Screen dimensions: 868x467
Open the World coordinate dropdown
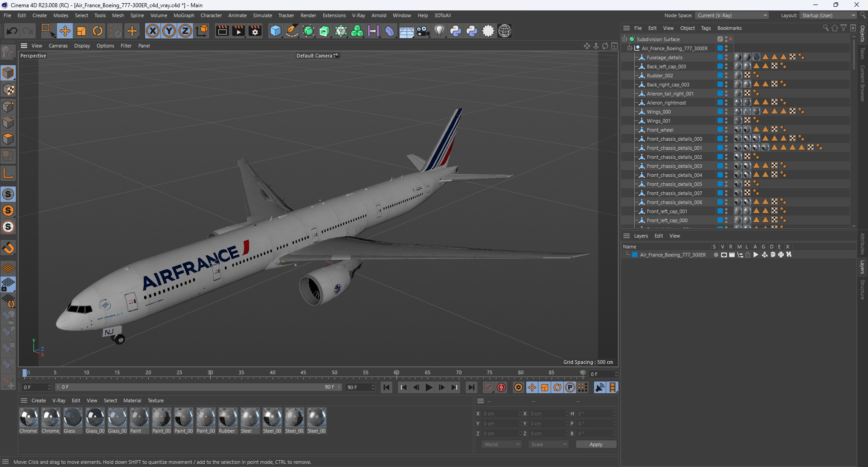click(502, 444)
